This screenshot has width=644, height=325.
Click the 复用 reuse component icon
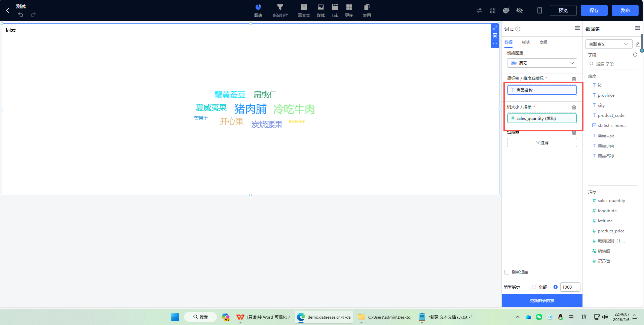tap(367, 10)
